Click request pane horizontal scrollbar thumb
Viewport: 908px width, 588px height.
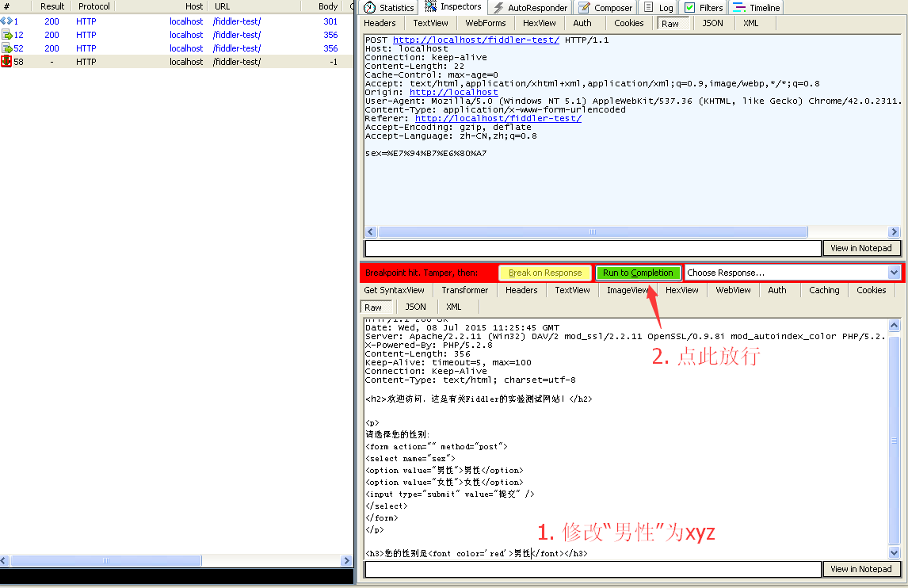point(593,231)
